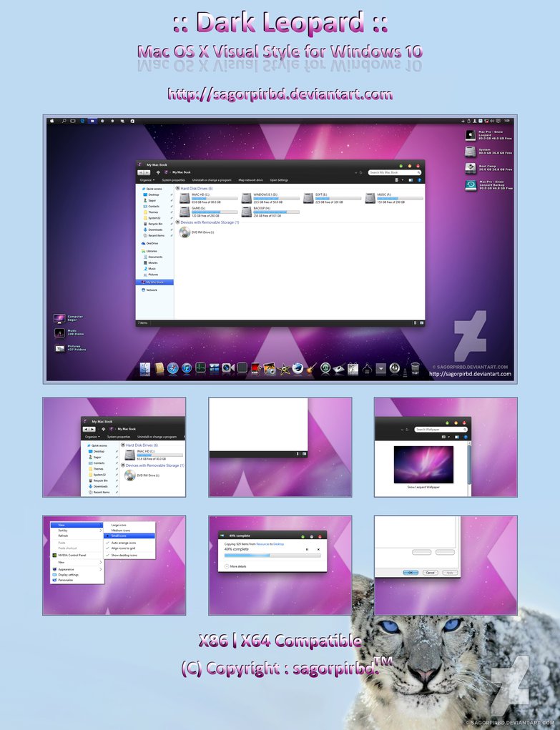Toggle Auto arrange icons check

[x=129, y=543]
